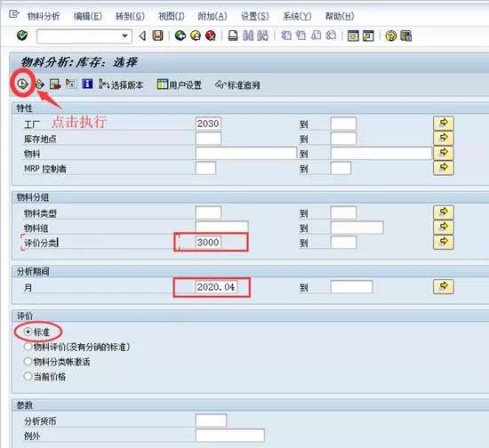Click the red Cancel icon
Viewport: 489px width, 448px height.
pos(211,36)
